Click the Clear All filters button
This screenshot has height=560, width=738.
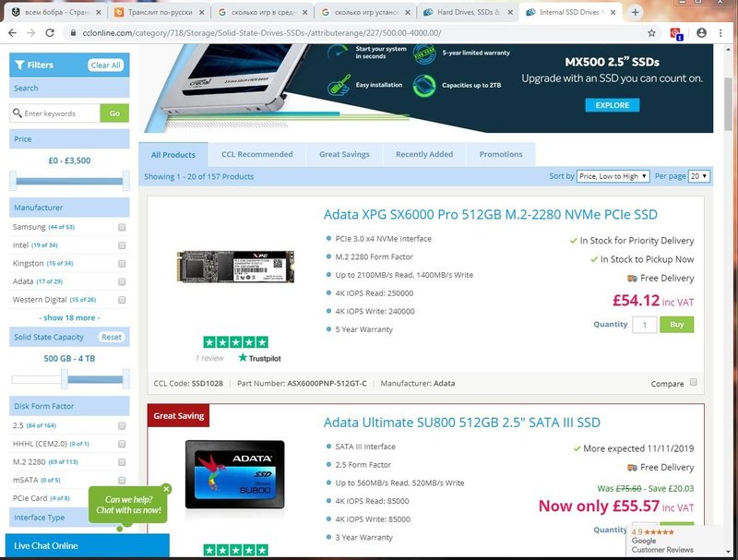click(105, 66)
